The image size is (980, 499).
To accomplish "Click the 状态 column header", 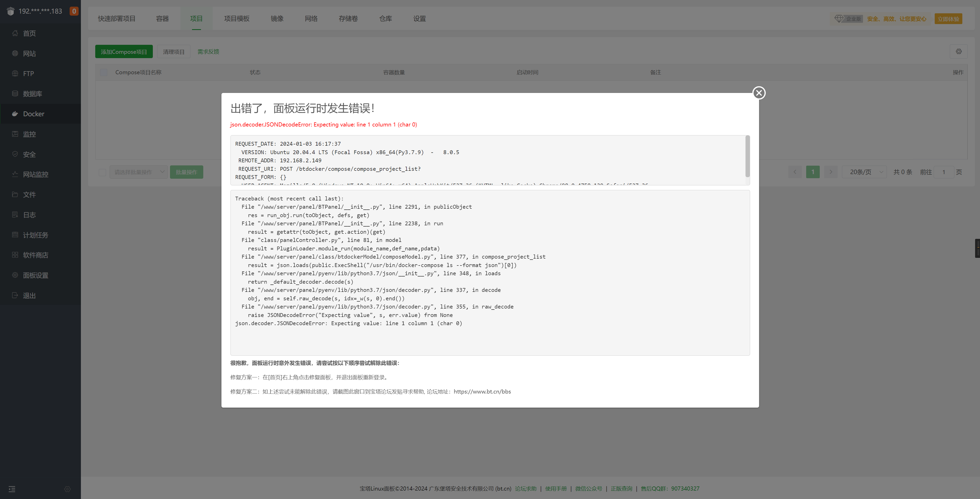I will [x=255, y=72].
